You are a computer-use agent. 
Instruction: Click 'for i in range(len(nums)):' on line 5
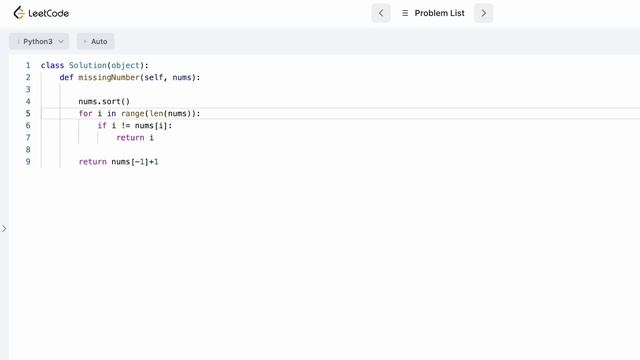coord(139,113)
